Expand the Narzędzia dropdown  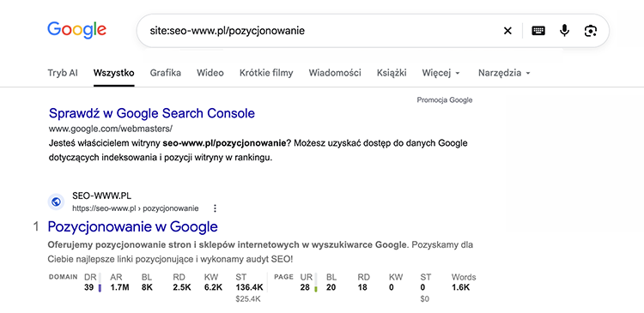click(504, 73)
